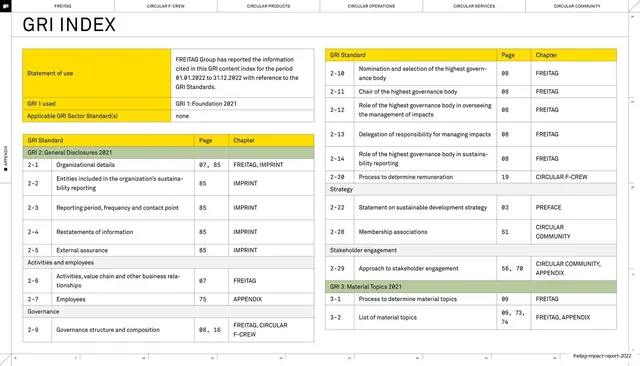
Task: Select 'GRI 3: Material Topics 2021' header row
Action: click(471, 287)
